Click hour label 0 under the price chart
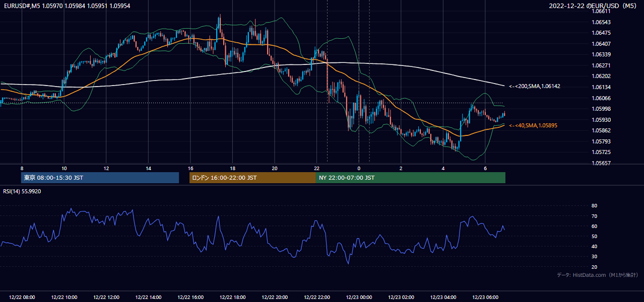 click(359, 168)
